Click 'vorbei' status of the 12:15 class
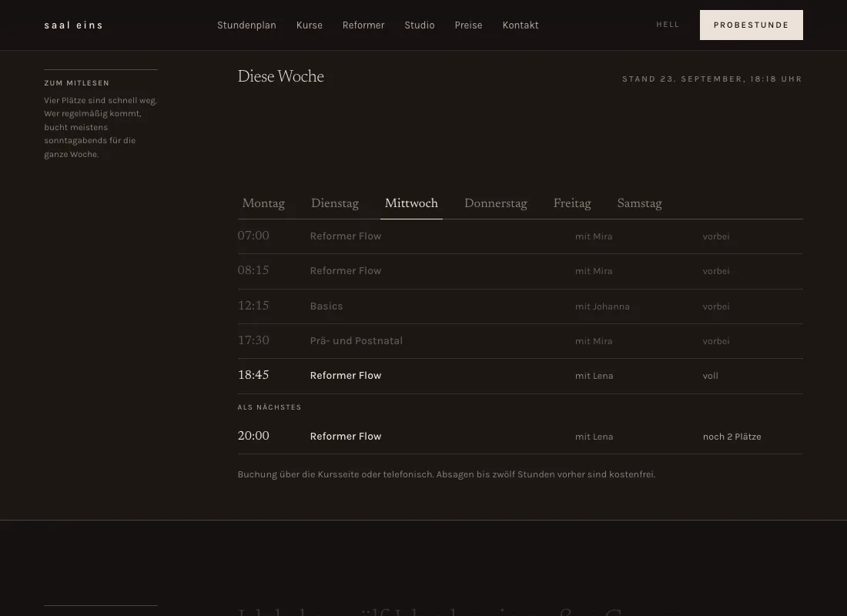The height and width of the screenshot is (616, 847). pyautogui.click(x=716, y=306)
